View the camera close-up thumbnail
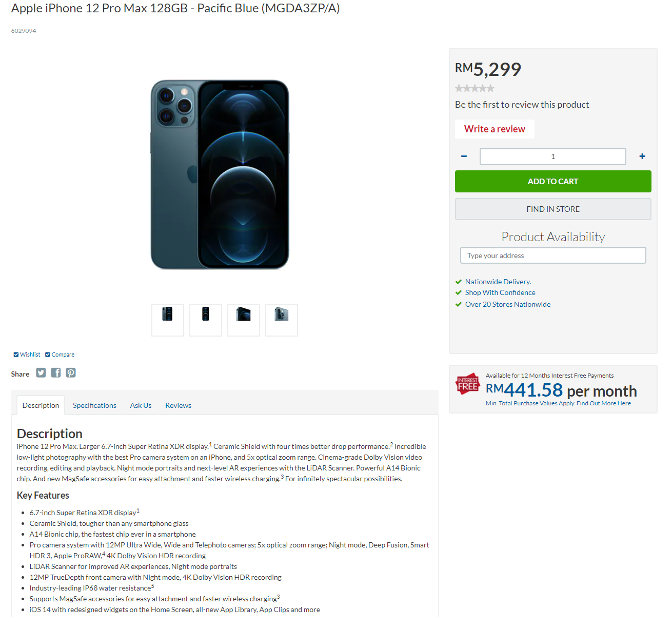Screen dimensions: 672x629 pyautogui.click(x=282, y=320)
